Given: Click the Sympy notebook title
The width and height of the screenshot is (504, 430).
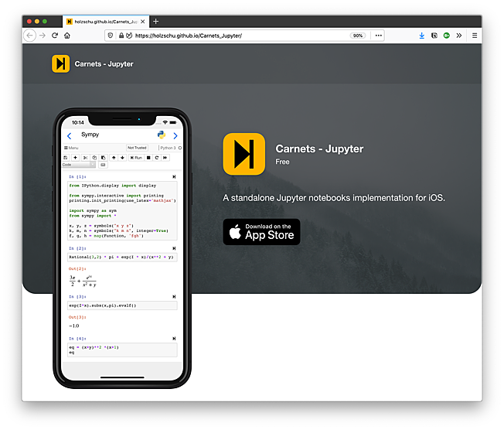Looking at the screenshot, I should coord(90,135).
